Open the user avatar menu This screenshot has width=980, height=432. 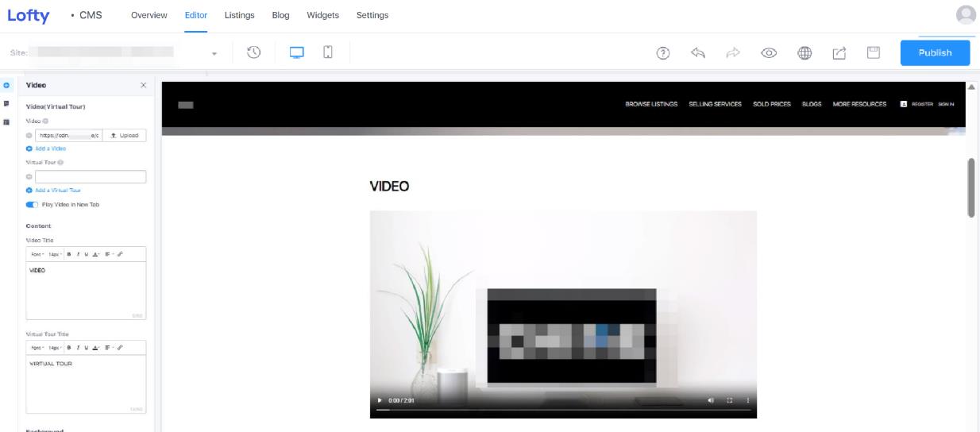click(966, 14)
